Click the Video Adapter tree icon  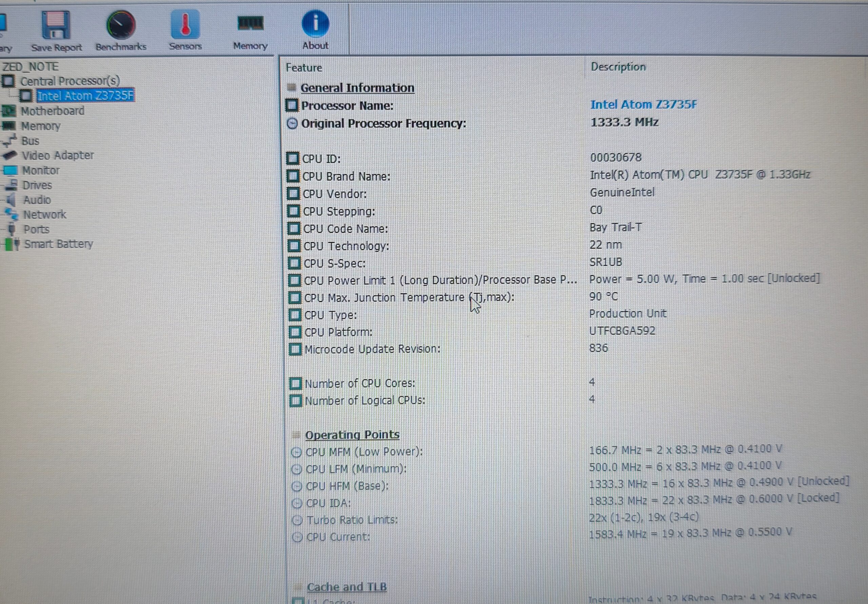10,155
